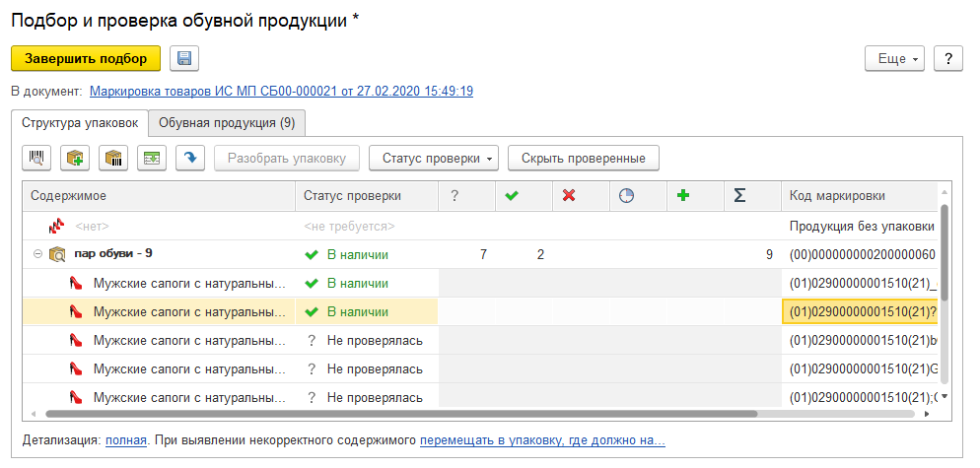Collapse the 'пар обуви - 9' package node
The height and width of the screenshot is (468, 980).
click(37, 254)
